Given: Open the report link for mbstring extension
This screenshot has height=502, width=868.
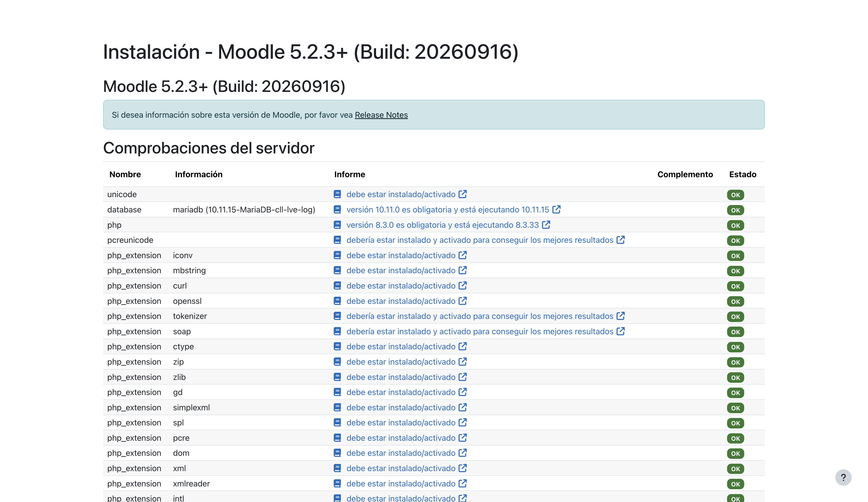Looking at the screenshot, I should point(401,270).
